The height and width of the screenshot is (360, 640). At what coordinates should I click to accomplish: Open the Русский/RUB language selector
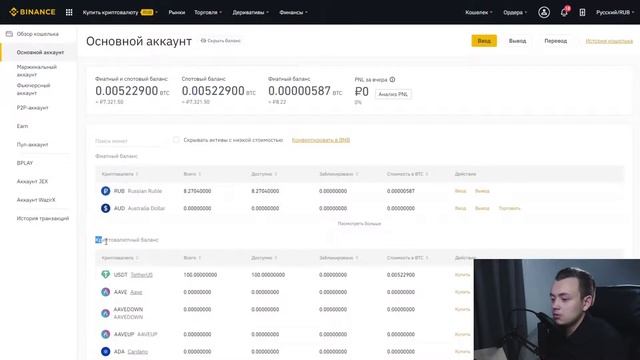pyautogui.click(x=615, y=12)
